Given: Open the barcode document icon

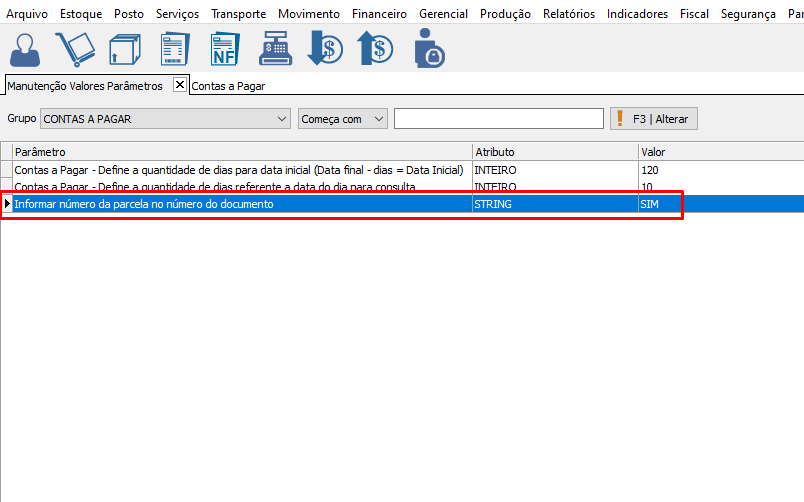Looking at the screenshot, I should coord(174,48).
